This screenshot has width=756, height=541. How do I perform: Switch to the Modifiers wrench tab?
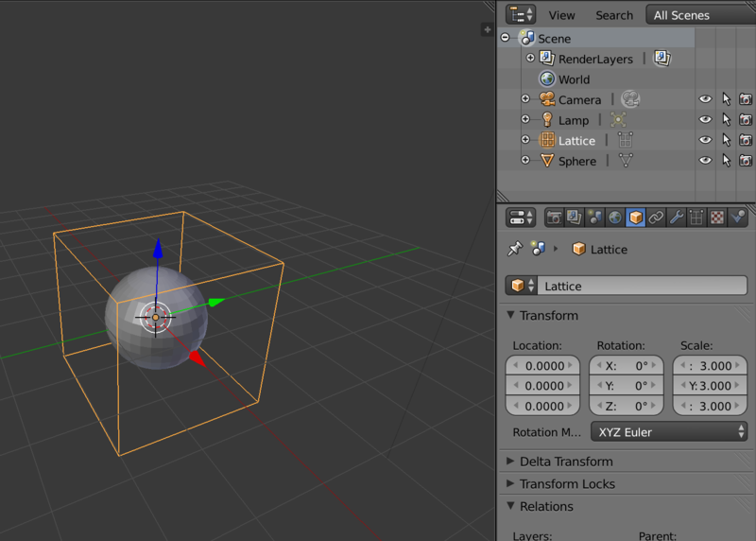point(677,218)
